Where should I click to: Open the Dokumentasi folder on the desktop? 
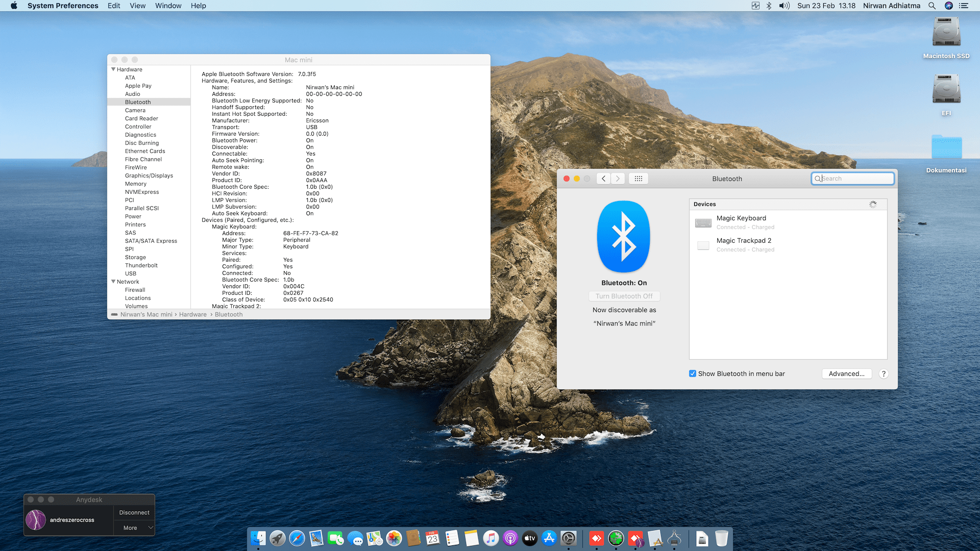(946, 153)
